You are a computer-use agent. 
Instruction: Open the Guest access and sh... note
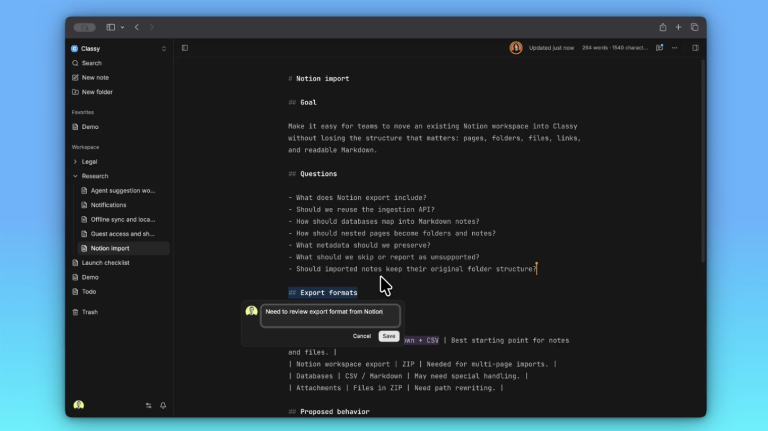(x=123, y=234)
